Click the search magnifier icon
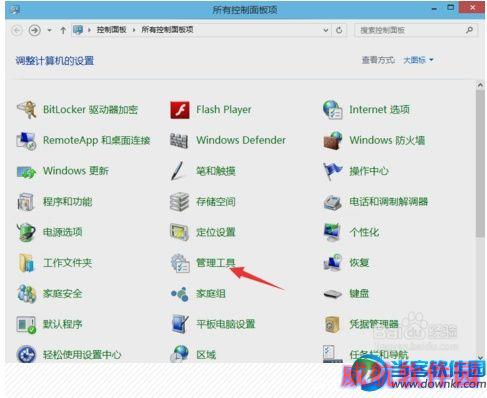 [469, 30]
